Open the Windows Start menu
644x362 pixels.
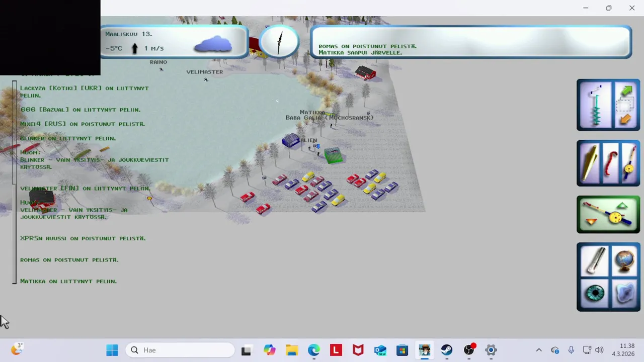[112, 350]
